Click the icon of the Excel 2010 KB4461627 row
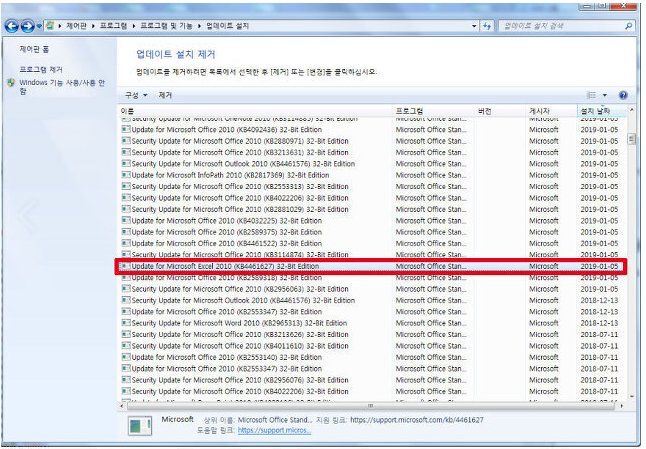This screenshot has width=646, height=449. coord(126,266)
